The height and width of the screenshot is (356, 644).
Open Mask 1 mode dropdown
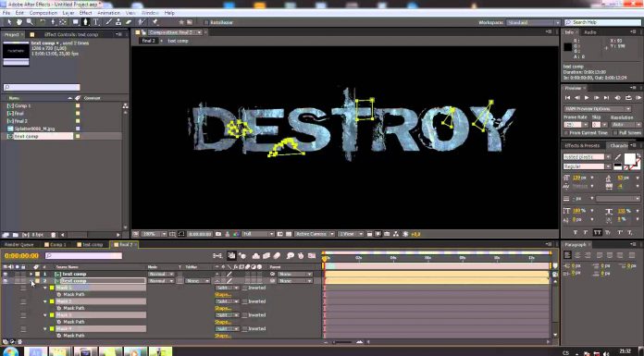(227, 288)
